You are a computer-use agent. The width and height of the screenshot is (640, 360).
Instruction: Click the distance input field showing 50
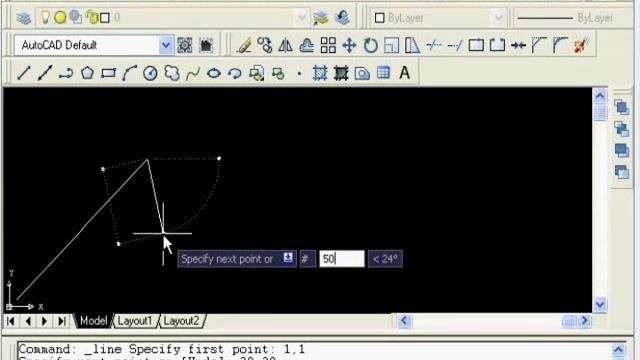(342, 259)
